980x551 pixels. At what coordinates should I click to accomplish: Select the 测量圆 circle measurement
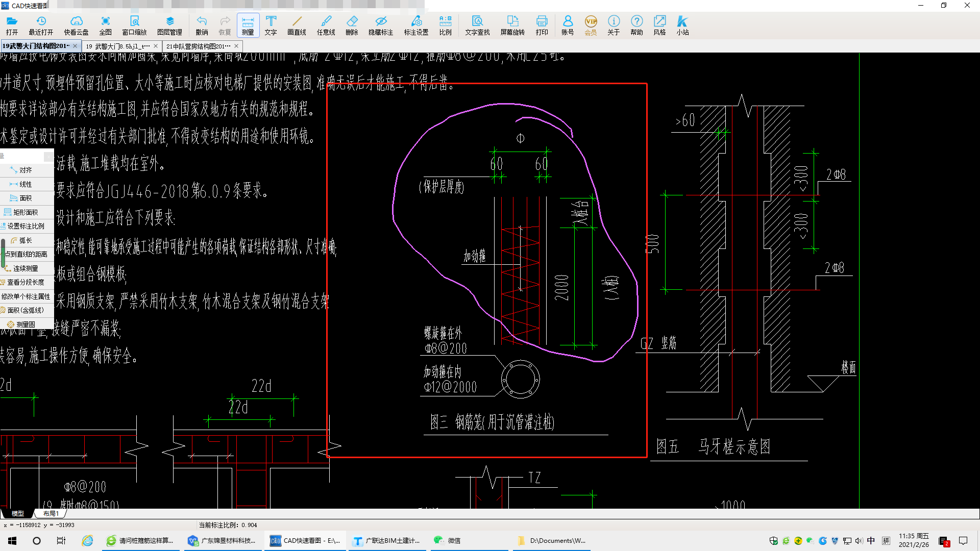click(x=27, y=324)
